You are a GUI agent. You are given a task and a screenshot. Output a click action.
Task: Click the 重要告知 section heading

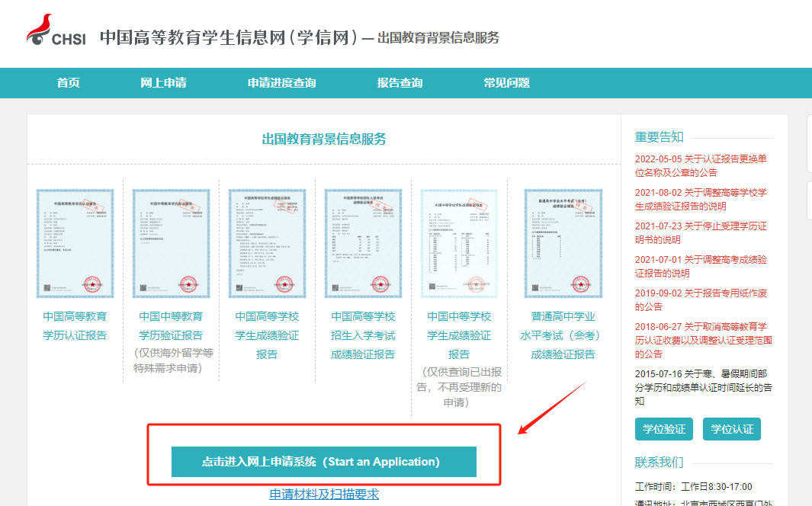coord(660,137)
